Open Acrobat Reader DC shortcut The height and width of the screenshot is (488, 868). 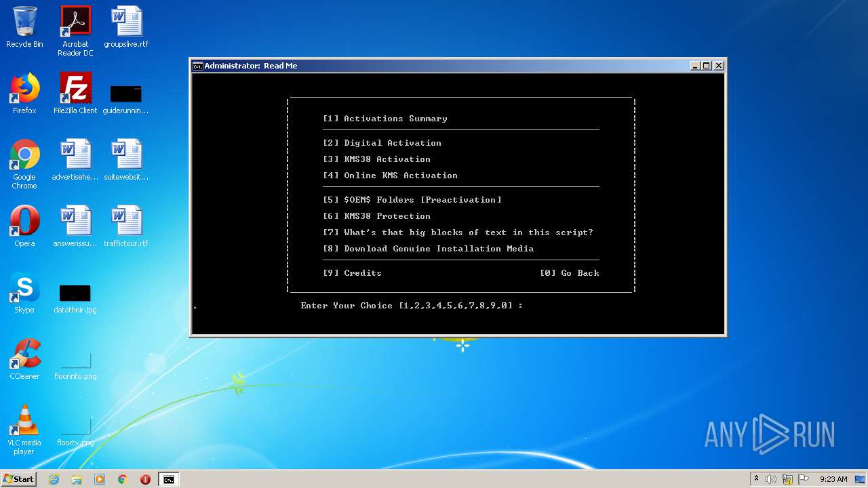75,32
